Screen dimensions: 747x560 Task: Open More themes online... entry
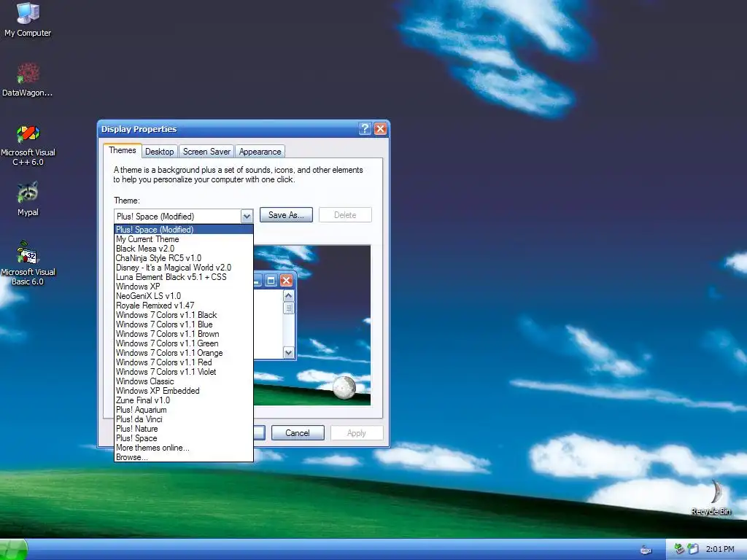point(183,448)
